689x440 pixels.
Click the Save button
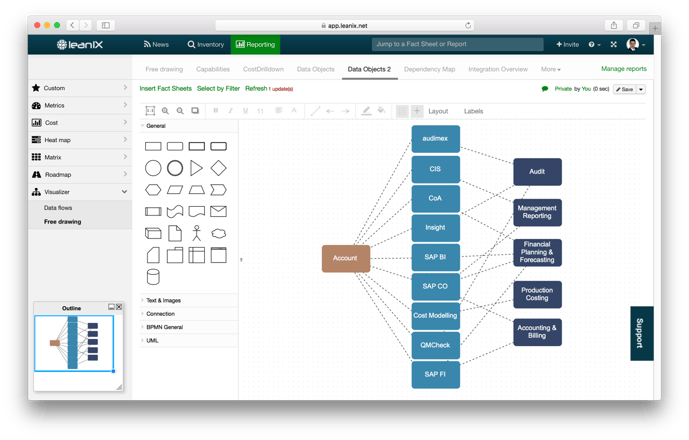(x=624, y=89)
